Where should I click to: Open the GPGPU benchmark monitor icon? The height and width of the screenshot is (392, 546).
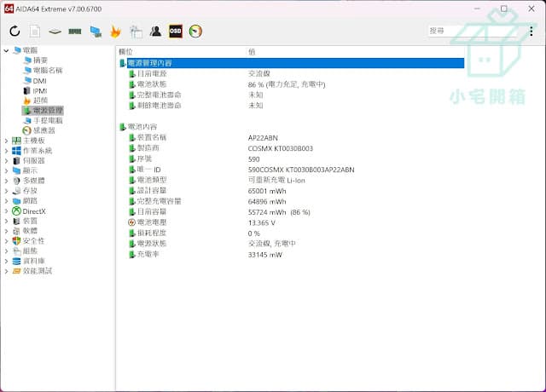tap(96, 32)
